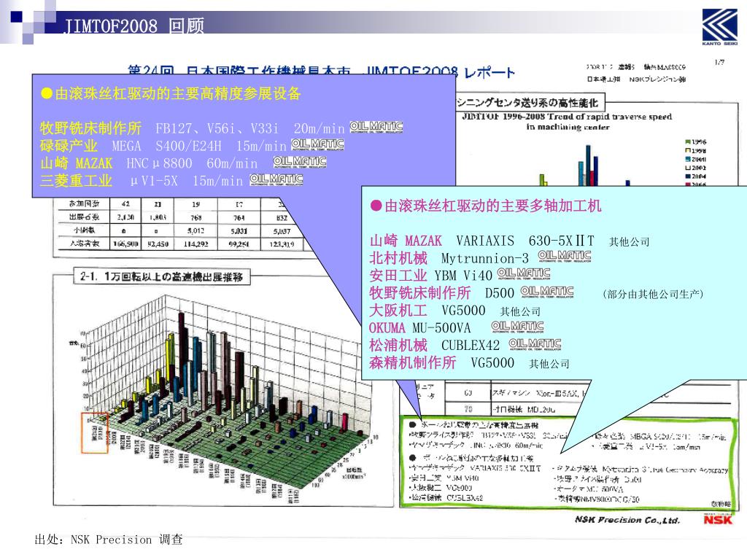
Task: Select the 北村机械 company name
Action: click(398, 258)
